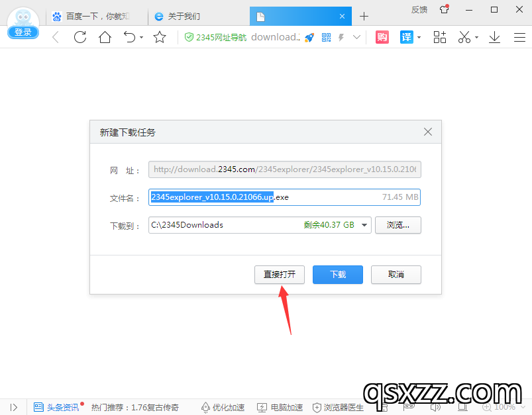The height and width of the screenshot is (415, 532).
Task: Open the main hamburger menu
Action: pos(519,37)
